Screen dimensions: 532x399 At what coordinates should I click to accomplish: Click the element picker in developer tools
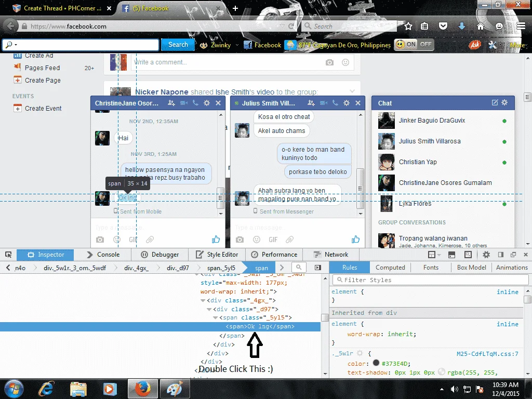pyautogui.click(x=8, y=255)
